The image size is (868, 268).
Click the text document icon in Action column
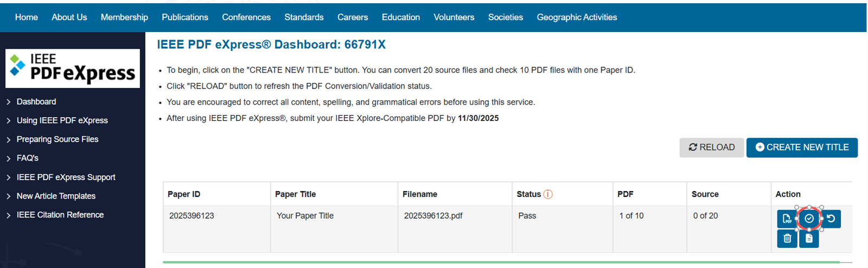(809, 239)
